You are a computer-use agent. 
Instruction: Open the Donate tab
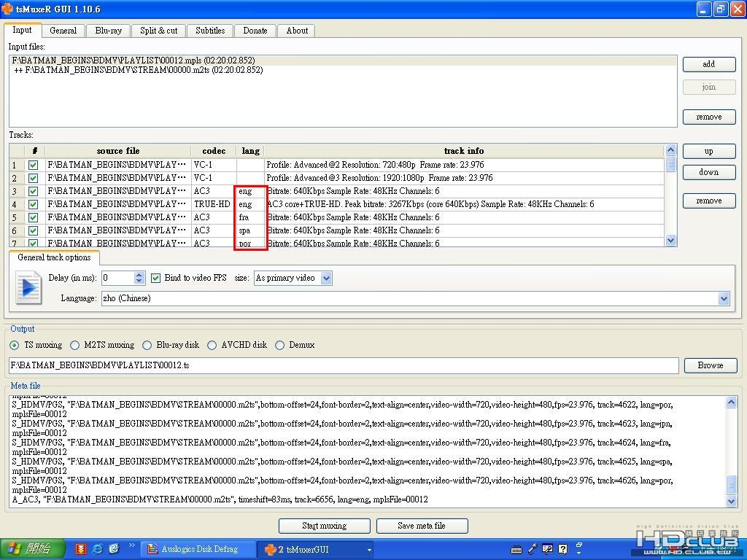255,31
